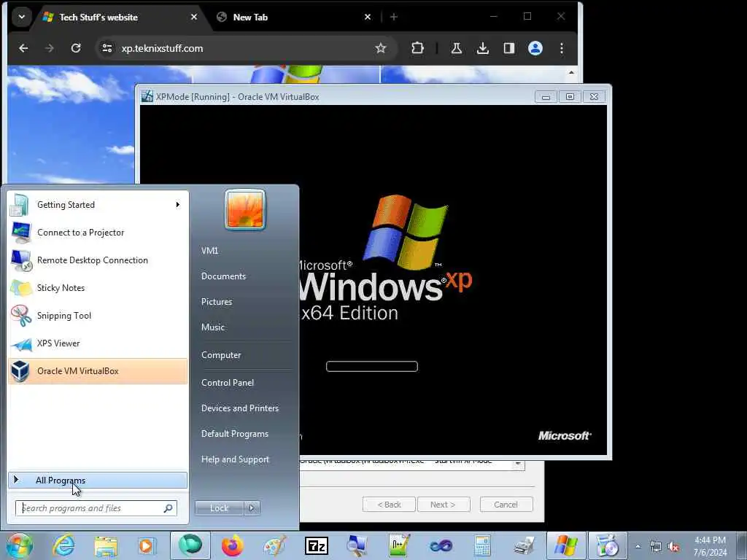Click the taskbar clock and date

point(710,546)
